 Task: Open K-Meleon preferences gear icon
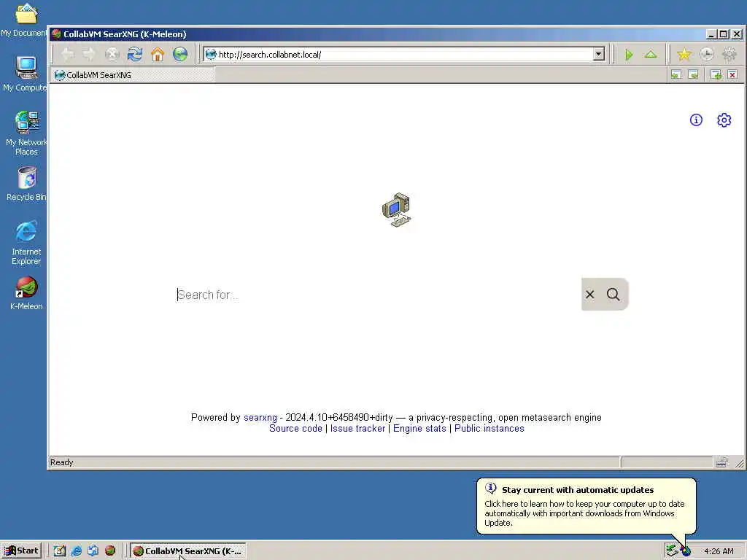[729, 54]
